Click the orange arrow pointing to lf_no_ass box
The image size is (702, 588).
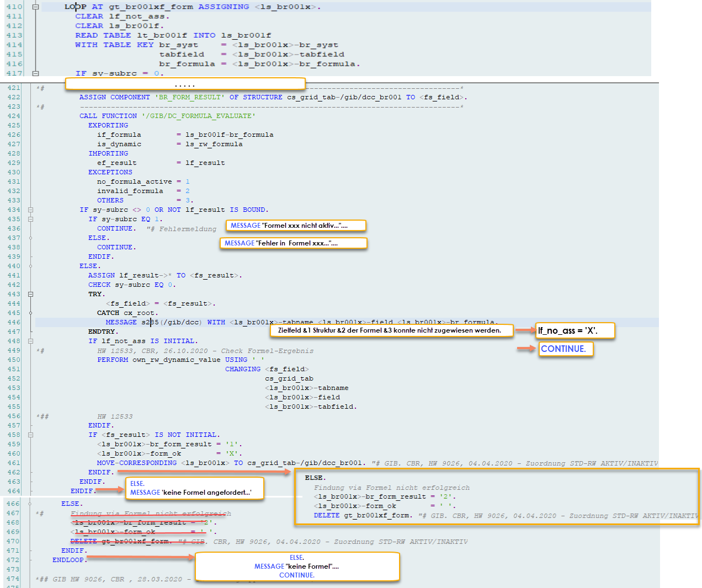525,330
